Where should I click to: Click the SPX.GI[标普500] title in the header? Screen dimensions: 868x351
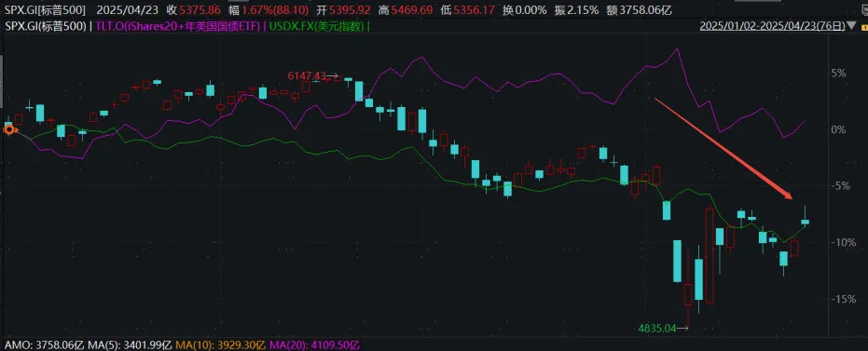coord(45,9)
